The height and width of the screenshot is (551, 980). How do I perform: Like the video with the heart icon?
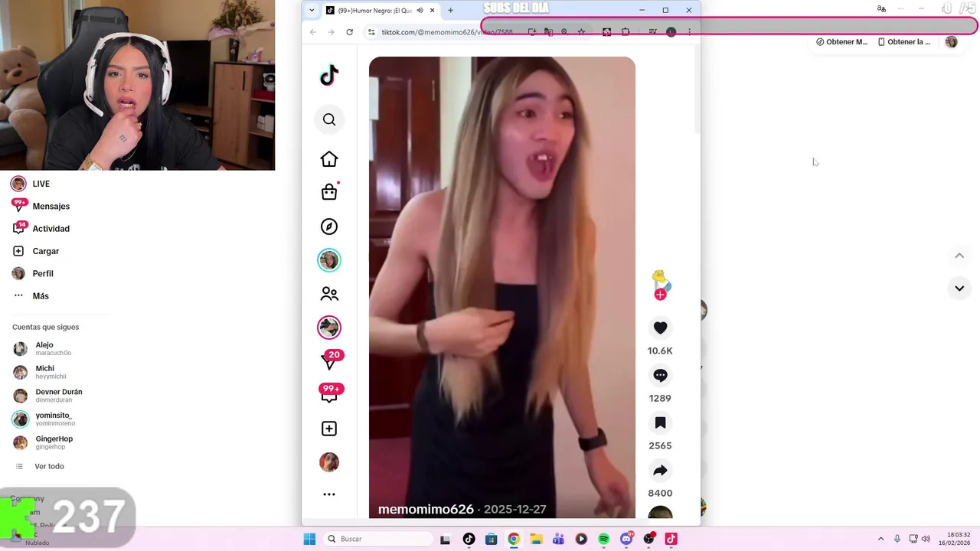(660, 328)
